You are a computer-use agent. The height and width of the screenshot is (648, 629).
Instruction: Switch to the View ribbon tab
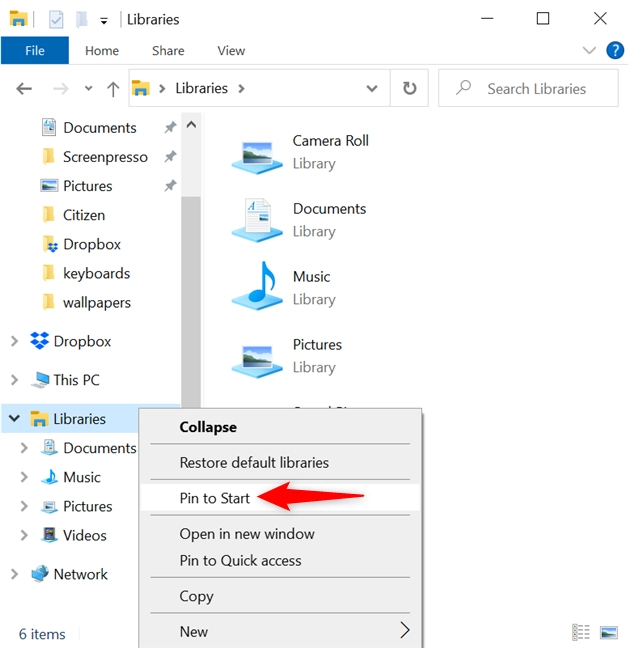click(x=231, y=50)
